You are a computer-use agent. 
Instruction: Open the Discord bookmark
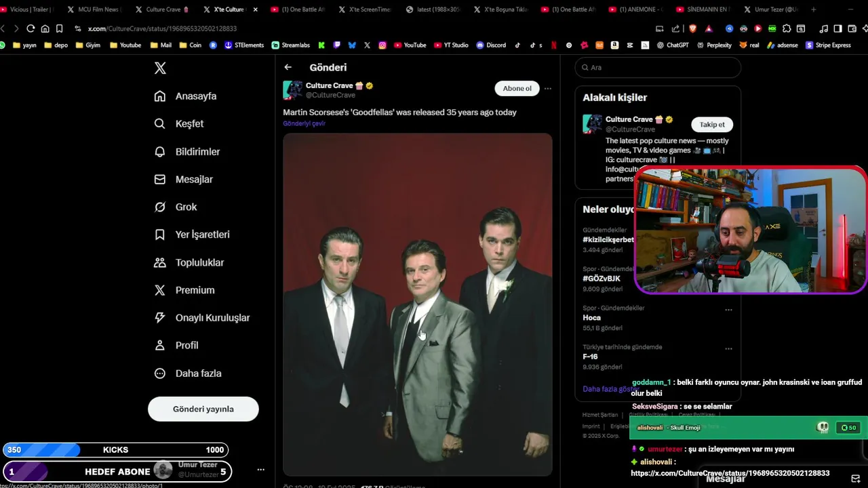[491, 45]
